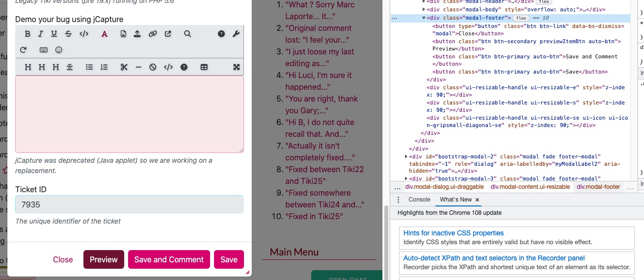644x280 pixels.
Task: Select the Save and Comment button code line
Action: click(x=525, y=60)
